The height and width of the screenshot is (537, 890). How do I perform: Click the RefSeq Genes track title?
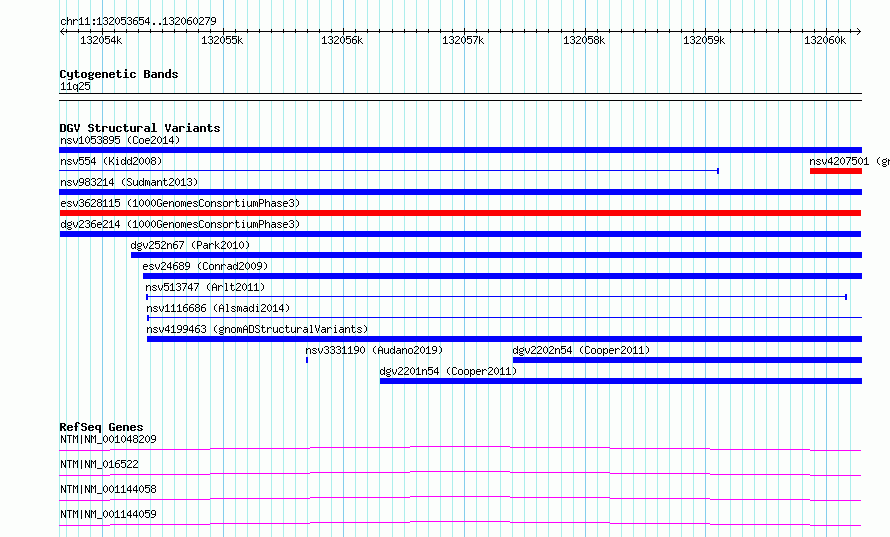pos(102,427)
